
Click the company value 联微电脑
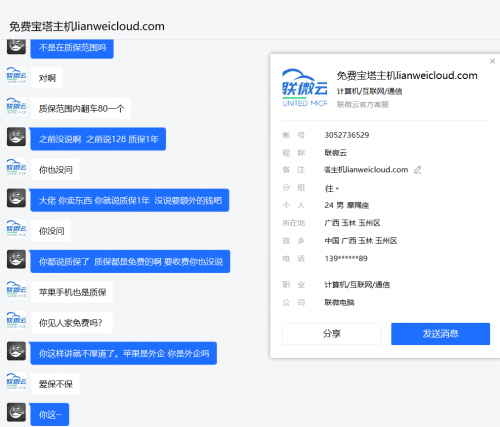[339, 302]
